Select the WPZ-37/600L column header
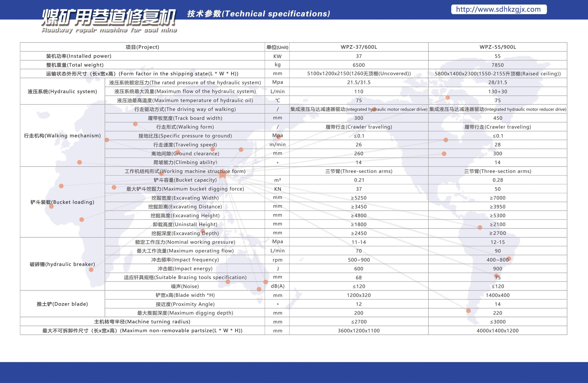This screenshot has width=588, height=383. pos(359,47)
